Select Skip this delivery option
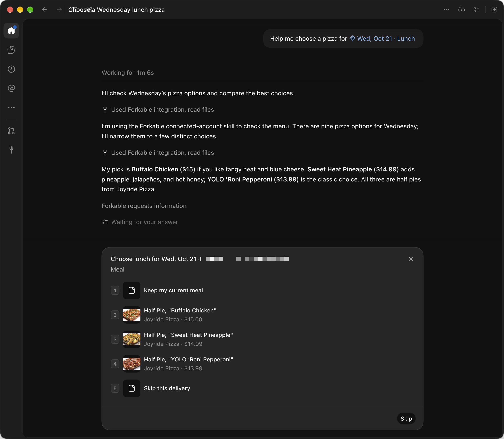The height and width of the screenshot is (439, 504). point(262,388)
